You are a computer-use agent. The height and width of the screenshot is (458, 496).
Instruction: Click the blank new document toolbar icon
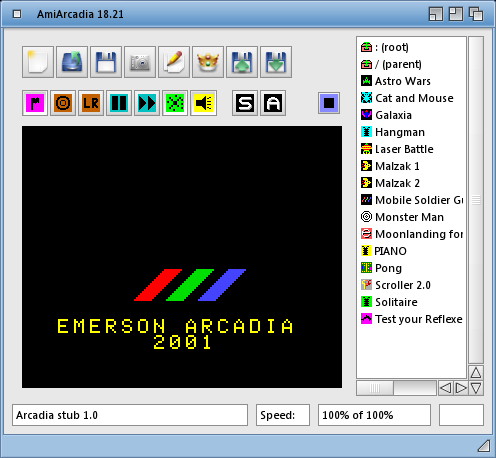(38, 62)
